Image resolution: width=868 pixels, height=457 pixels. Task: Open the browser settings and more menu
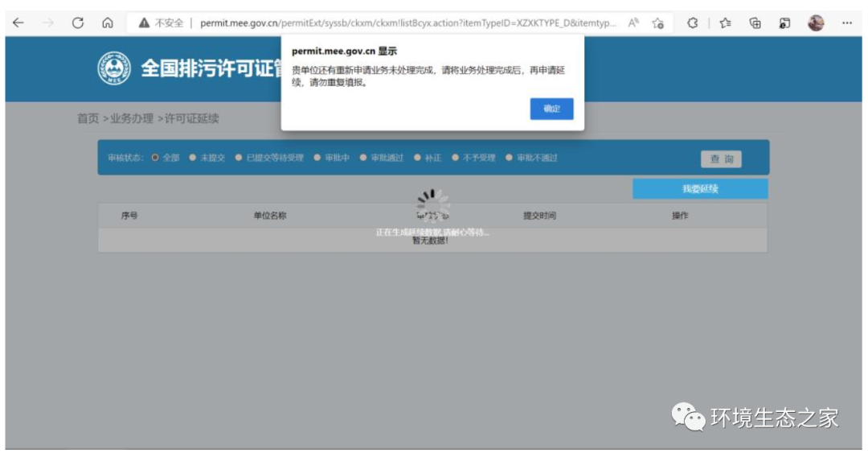point(846,23)
